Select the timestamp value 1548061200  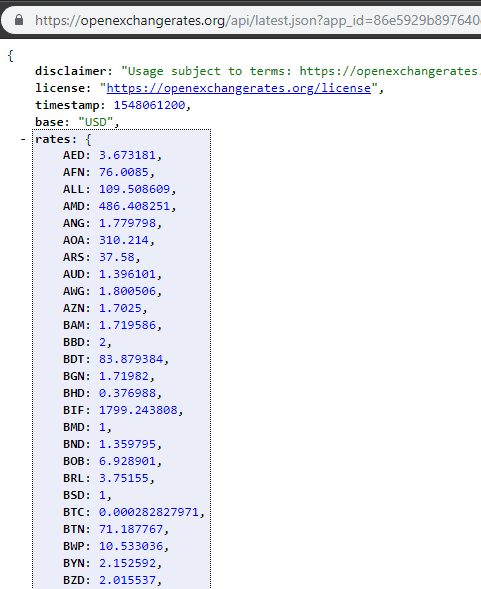(150, 105)
